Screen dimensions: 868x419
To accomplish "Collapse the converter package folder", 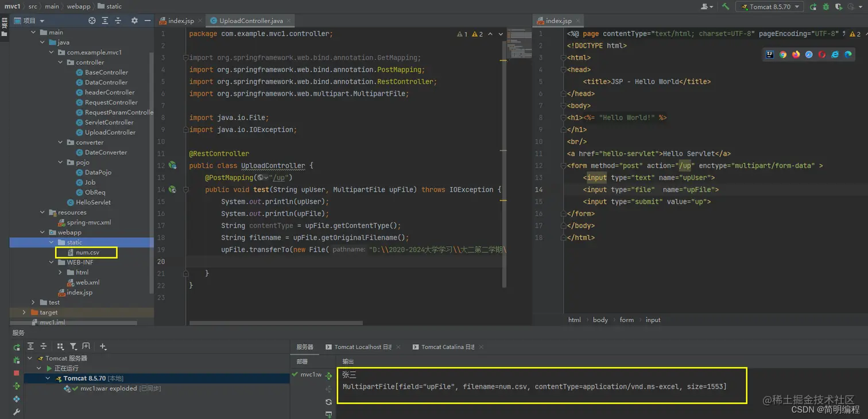I will (60, 142).
